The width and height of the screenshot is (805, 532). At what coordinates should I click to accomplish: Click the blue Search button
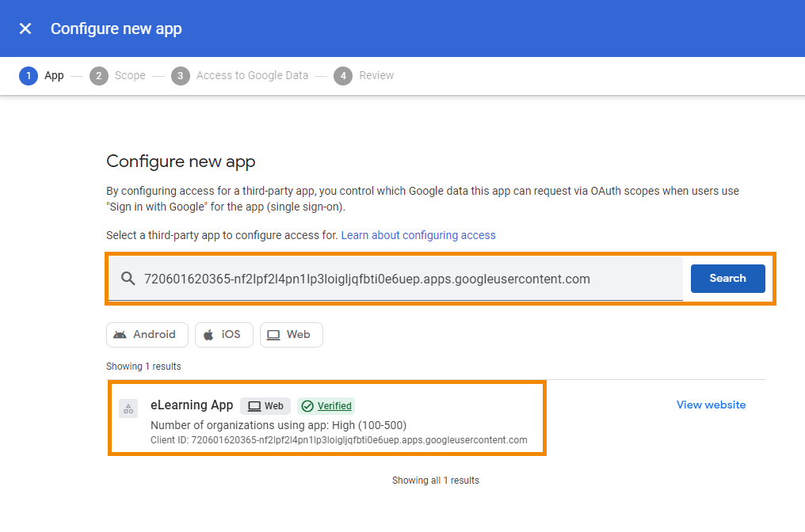[727, 278]
